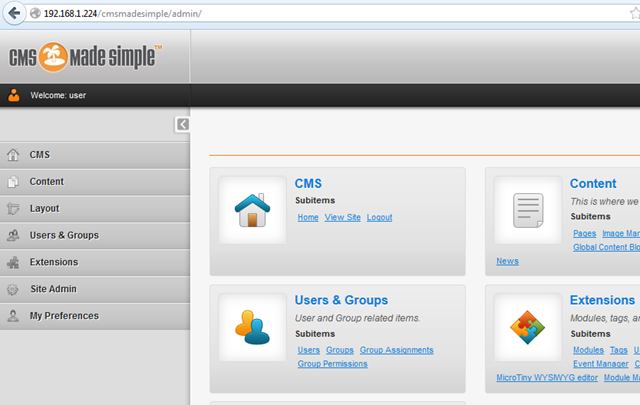640x405 pixels.
Task: Open the MicroTiny WYSIWYG editor link
Action: (547, 378)
